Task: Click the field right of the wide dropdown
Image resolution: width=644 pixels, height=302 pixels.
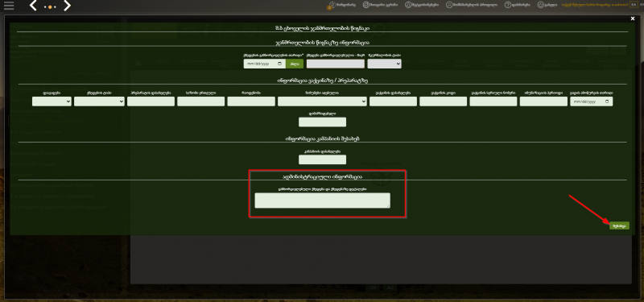Action: pyautogui.click(x=394, y=101)
